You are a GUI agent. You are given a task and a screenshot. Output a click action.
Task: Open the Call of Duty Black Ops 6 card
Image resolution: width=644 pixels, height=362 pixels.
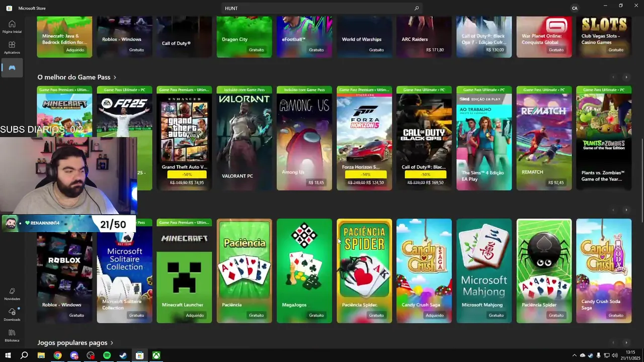point(424,138)
